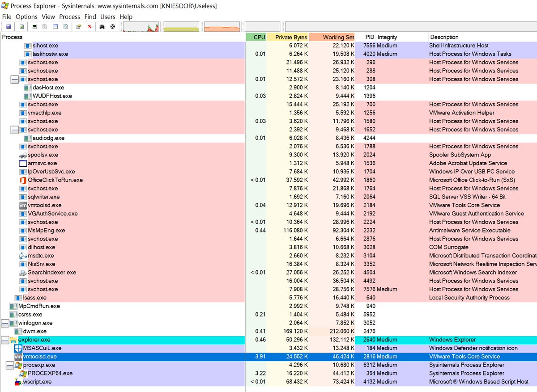Click the explorer.exe folder icon
Screen dimensions: 537x392
pos(13,340)
